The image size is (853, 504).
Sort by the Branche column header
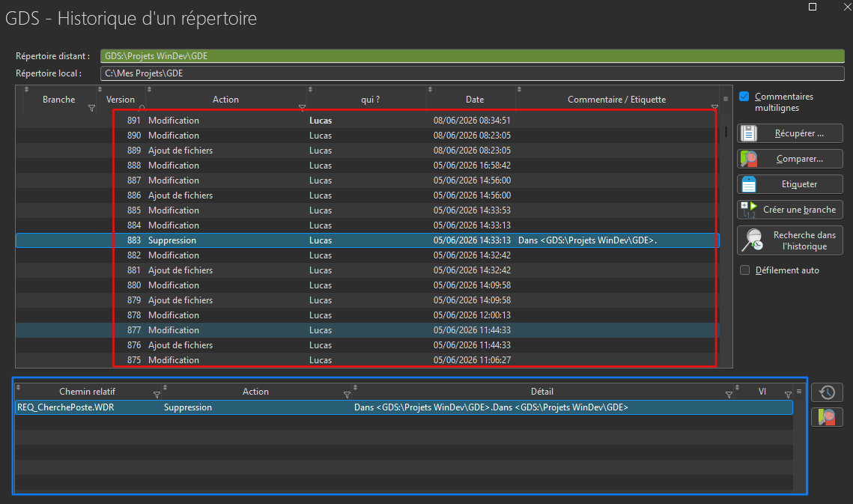click(x=58, y=100)
